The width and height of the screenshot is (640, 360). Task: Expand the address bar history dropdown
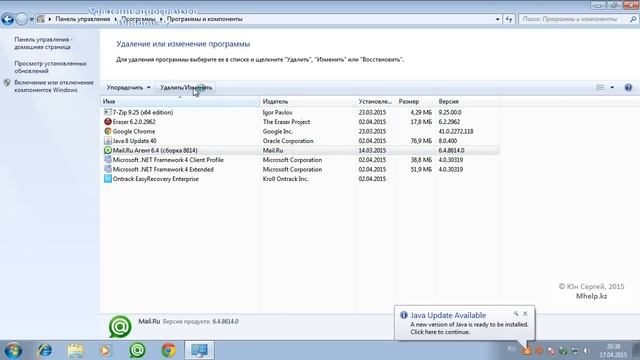498,19
